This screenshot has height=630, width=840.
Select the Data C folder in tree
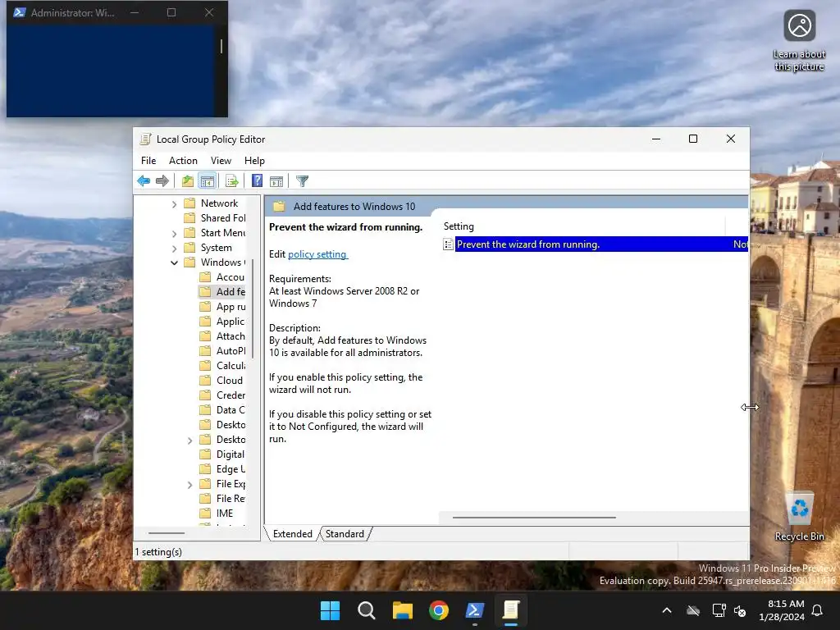coord(231,410)
